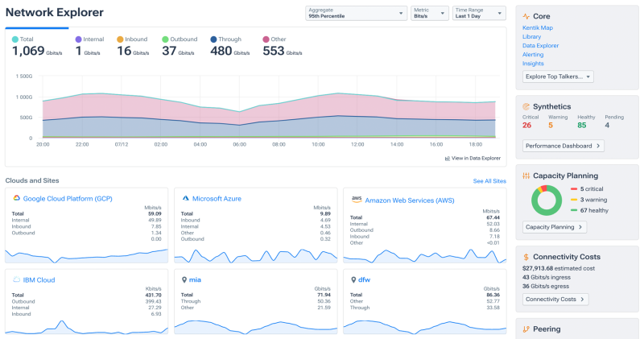Click the 3 warning legend entry
This screenshot has width=644, height=339.
(588, 200)
